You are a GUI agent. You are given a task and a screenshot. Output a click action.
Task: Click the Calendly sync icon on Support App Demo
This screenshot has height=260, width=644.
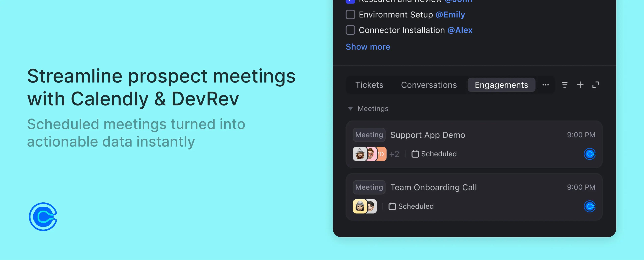pos(590,153)
